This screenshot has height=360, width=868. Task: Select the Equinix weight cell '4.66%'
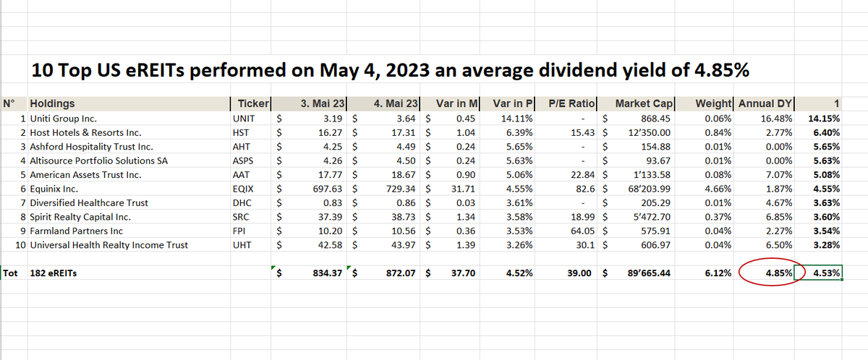point(706,189)
